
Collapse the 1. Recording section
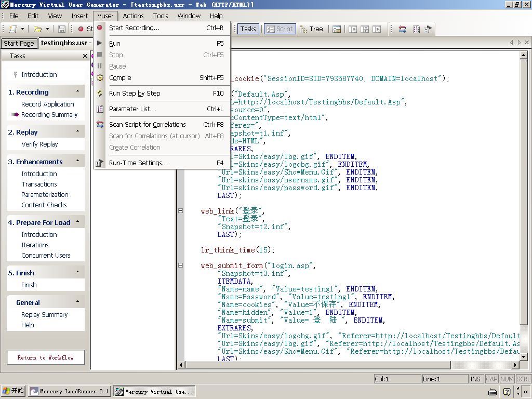tap(78, 91)
